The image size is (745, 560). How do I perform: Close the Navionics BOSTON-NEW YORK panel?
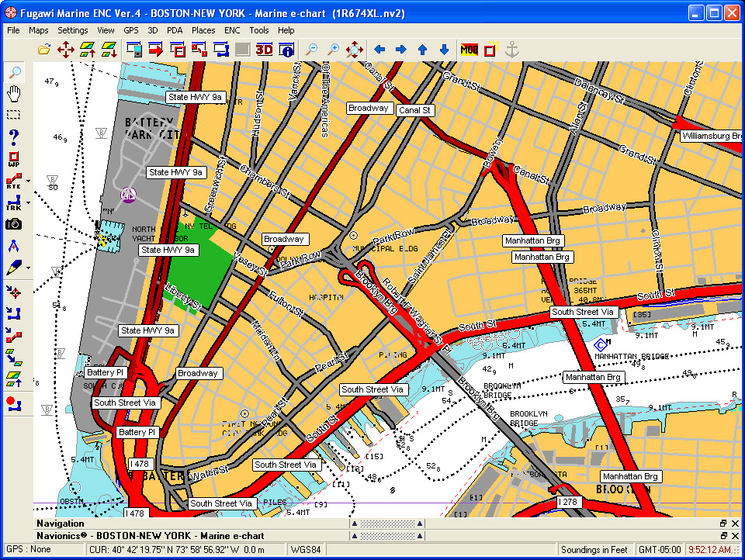(x=735, y=536)
